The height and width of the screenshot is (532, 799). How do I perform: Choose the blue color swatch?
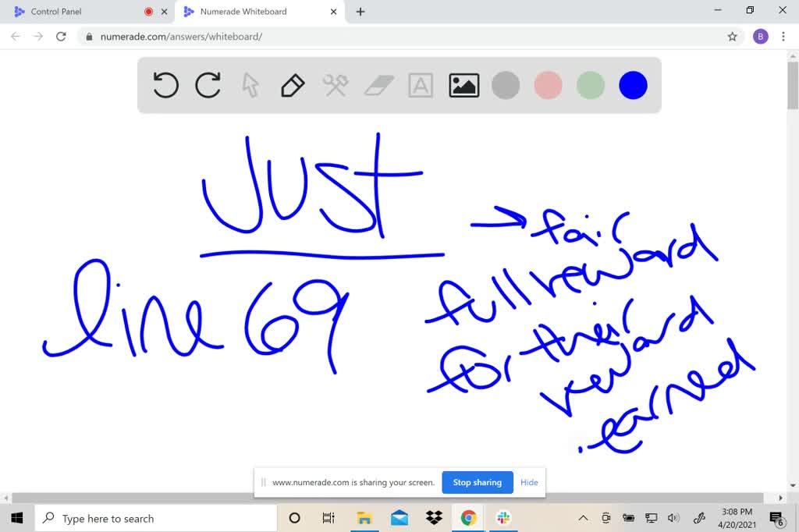633,85
